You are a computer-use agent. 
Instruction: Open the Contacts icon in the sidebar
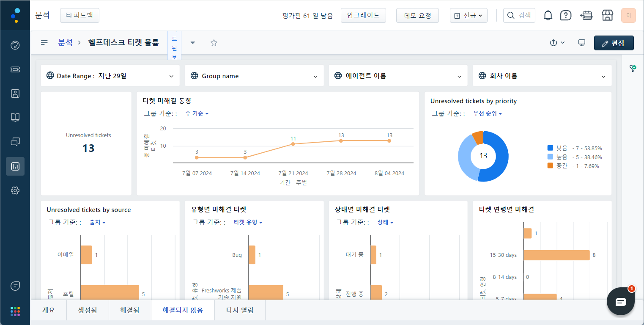pyautogui.click(x=15, y=94)
